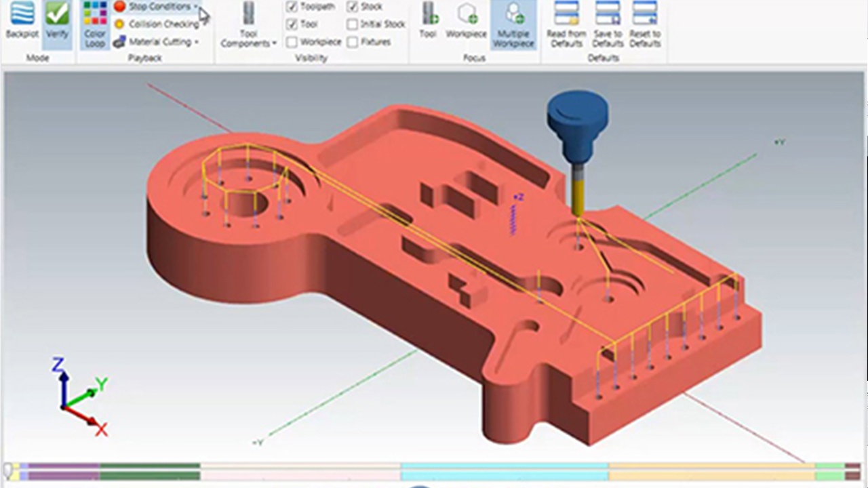Click Reset to Defaults
Screen dimensions: 868x488
point(645,24)
